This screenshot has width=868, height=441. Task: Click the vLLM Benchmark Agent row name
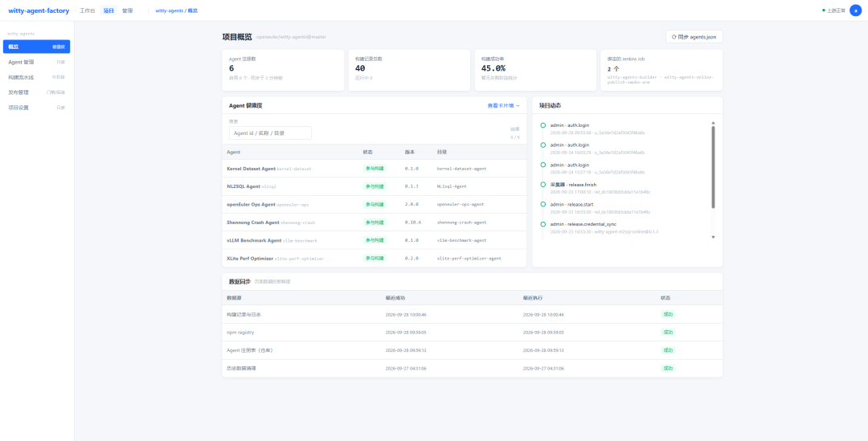tap(254, 240)
